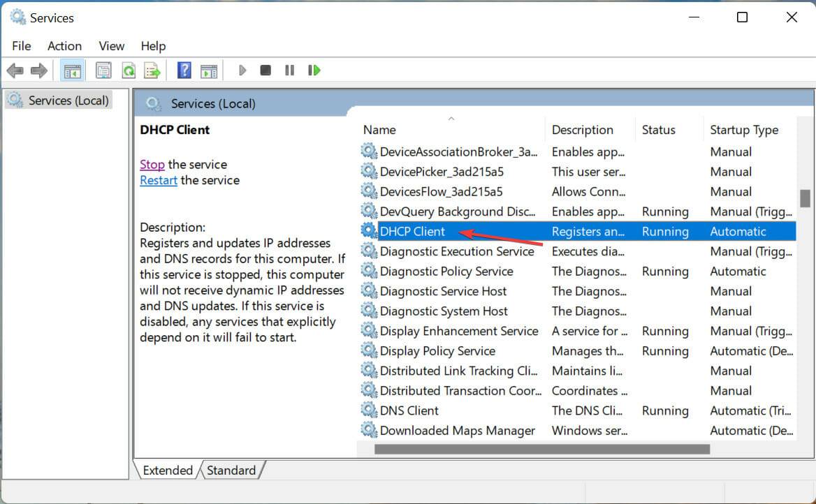This screenshot has height=504, width=816.
Task: Go forward using the toolbar Forward arrow
Action: point(39,71)
